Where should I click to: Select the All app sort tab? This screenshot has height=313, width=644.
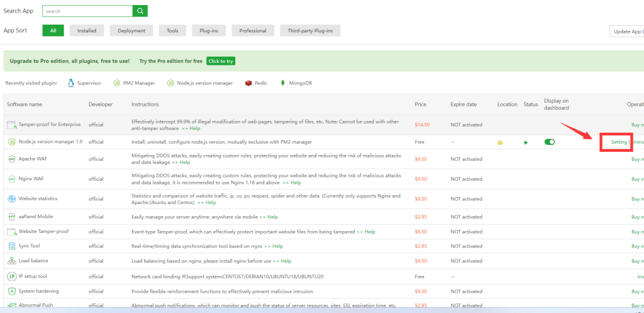(53, 30)
